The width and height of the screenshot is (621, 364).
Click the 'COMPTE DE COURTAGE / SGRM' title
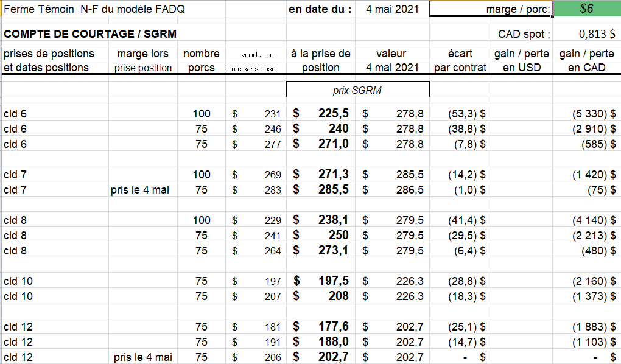click(x=90, y=34)
